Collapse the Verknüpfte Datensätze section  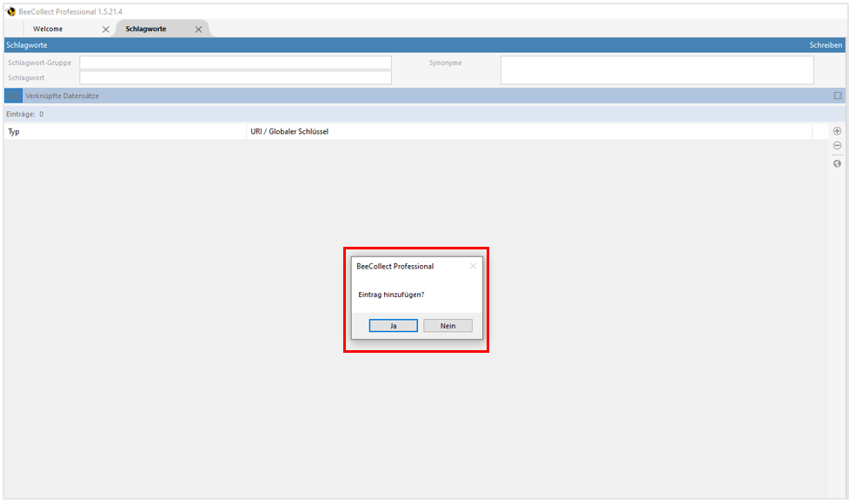click(837, 96)
